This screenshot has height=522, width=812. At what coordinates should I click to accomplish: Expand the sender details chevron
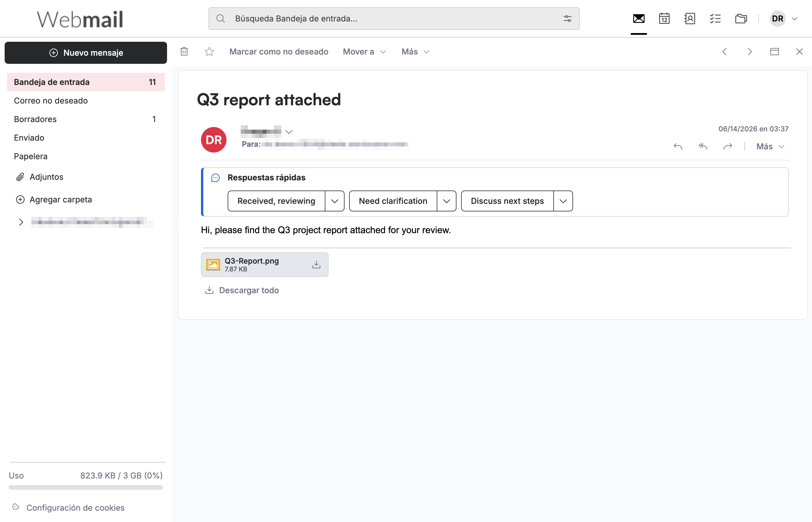point(289,132)
